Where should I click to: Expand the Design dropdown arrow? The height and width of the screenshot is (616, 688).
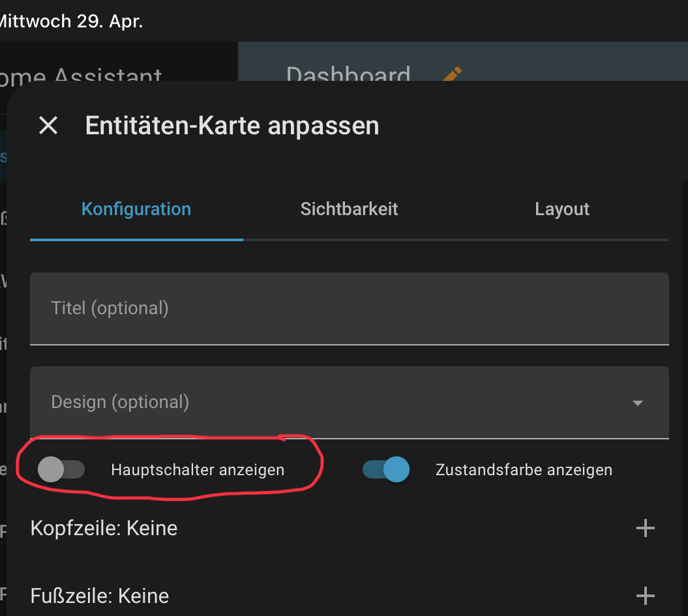[638, 403]
